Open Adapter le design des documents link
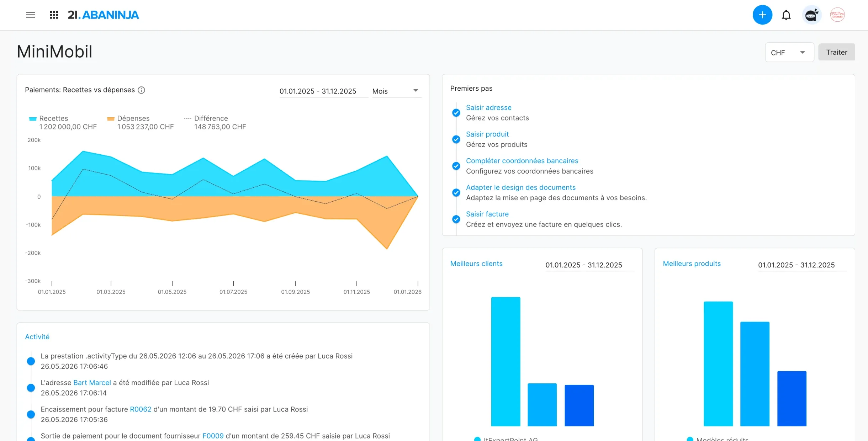Image resolution: width=868 pixels, height=441 pixels. pyautogui.click(x=521, y=187)
